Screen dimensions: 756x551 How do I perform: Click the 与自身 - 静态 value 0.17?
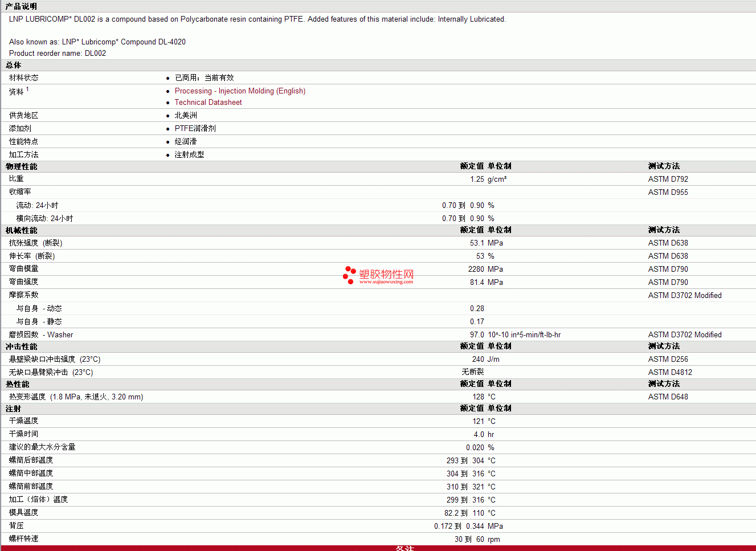pos(477,322)
